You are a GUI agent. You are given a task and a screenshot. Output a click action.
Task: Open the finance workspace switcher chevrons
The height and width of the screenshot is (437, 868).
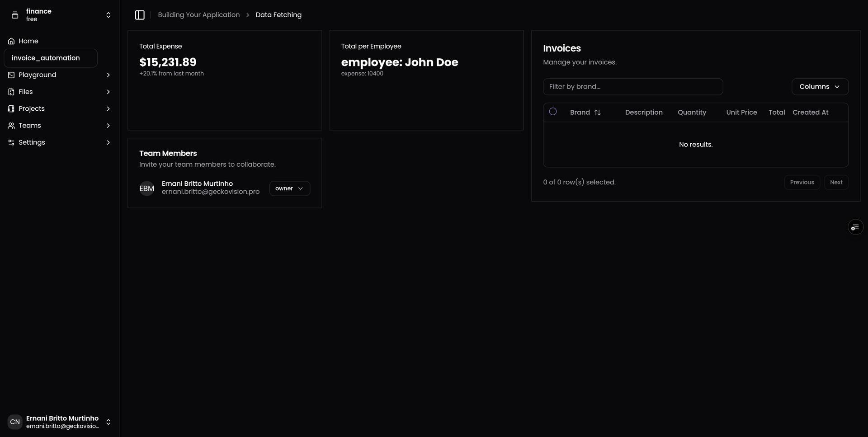tap(108, 15)
